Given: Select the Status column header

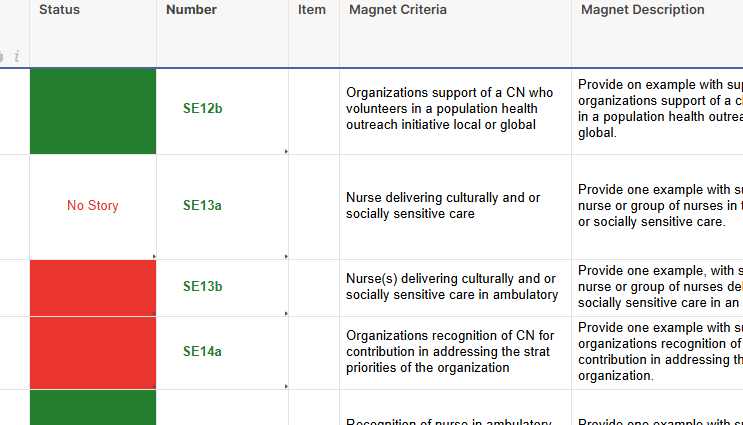Looking at the screenshot, I should pyautogui.click(x=93, y=33).
